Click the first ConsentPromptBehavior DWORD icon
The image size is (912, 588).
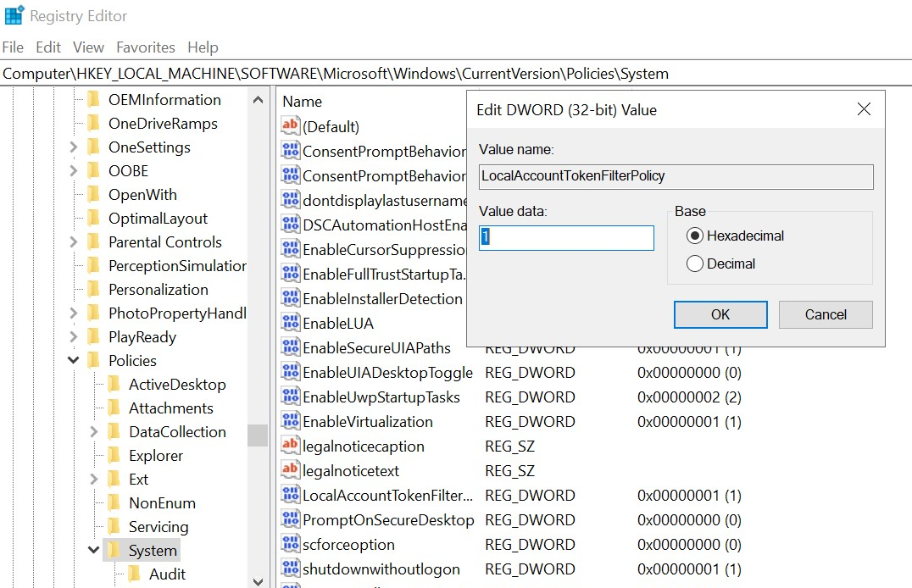pyautogui.click(x=290, y=149)
